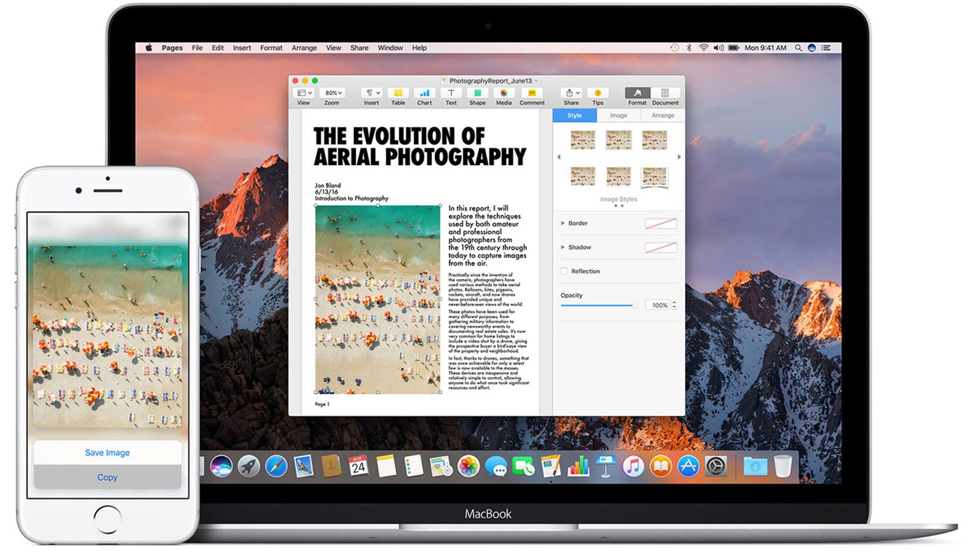The width and height of the screenshot is (980, 551).
Task: Open the Arrange menu in menu bar
Action: (x=304, y=48)
